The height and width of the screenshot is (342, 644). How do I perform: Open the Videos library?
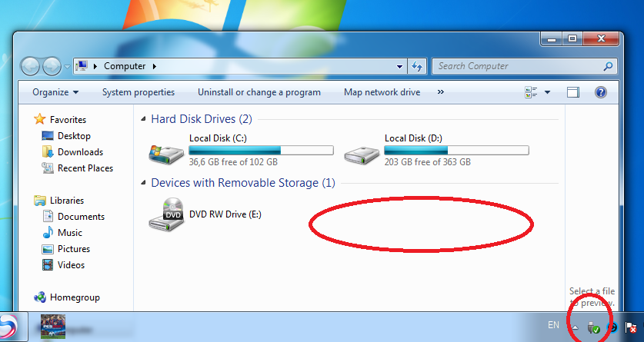pyautogui.click(x=71, y=265)
